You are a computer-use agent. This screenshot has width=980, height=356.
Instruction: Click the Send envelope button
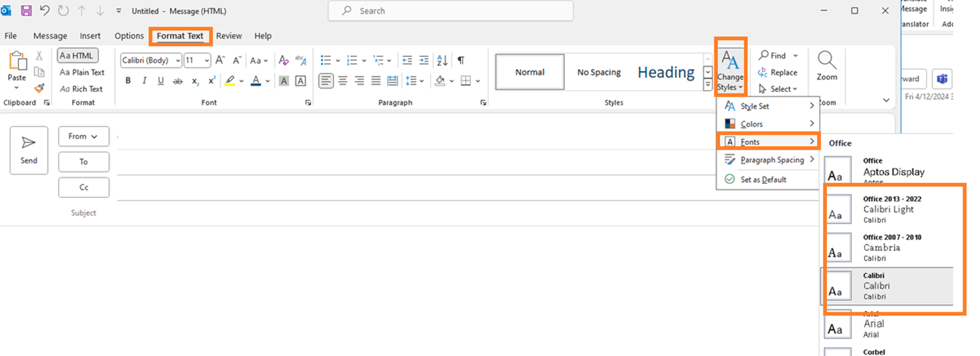[29, 150]
